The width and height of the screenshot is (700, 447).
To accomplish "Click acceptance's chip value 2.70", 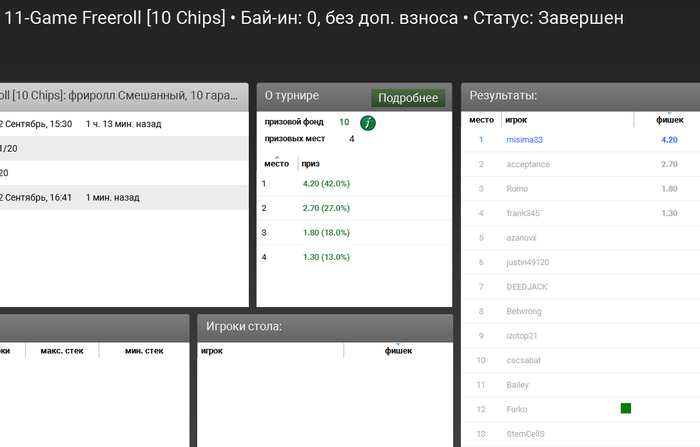I will tap(669, 164).
